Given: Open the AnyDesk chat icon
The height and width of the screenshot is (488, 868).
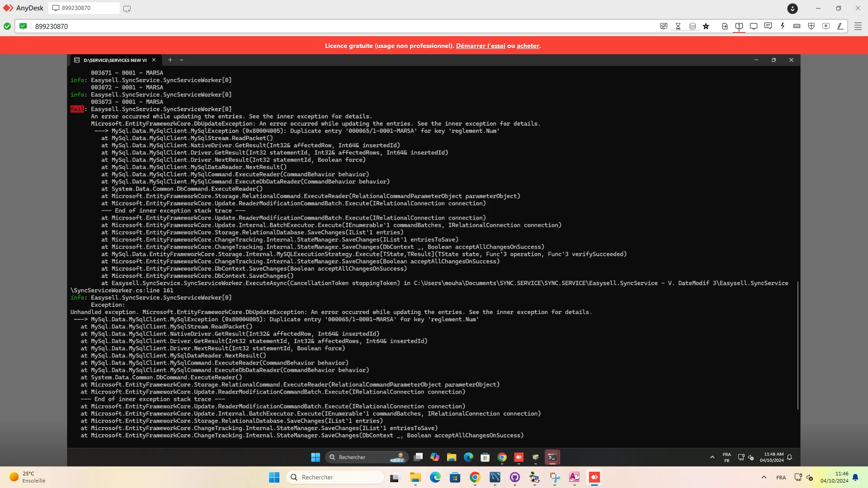Looking at the screenshot, I should point(768,26).
